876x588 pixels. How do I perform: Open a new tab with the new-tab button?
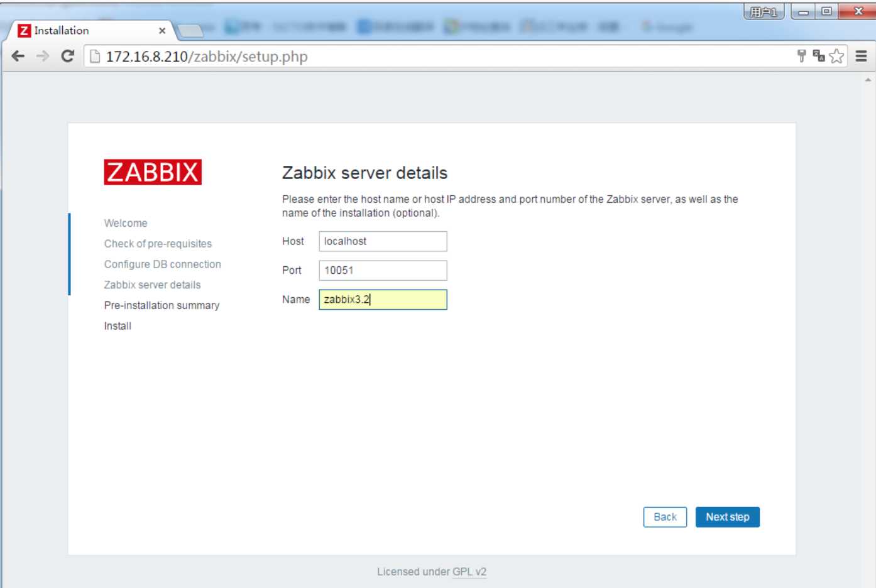tap(190, 30)
